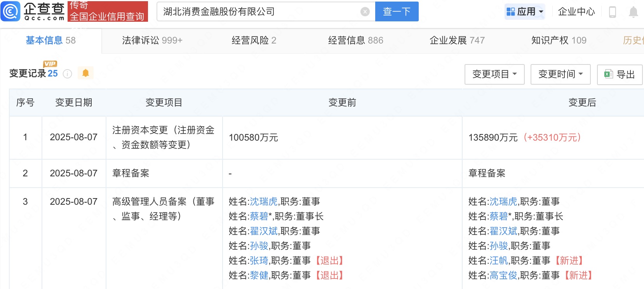
Task: Open 张琦 person link
Action: (x=259, y=261)
